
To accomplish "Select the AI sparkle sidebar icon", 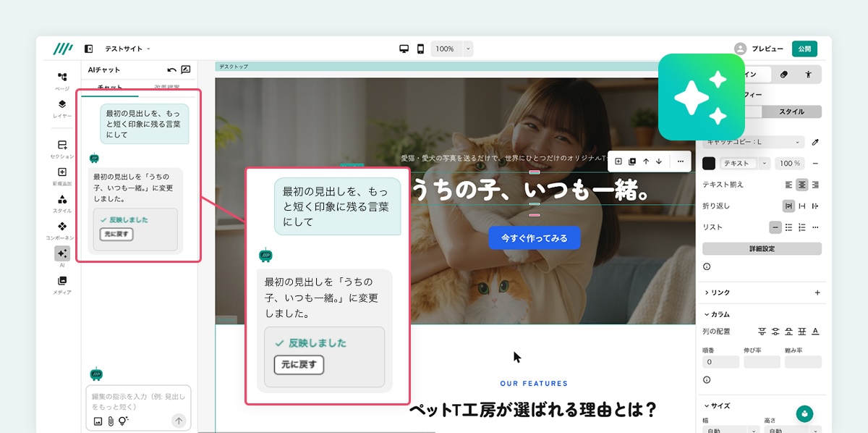I will (x=62, y=253).
